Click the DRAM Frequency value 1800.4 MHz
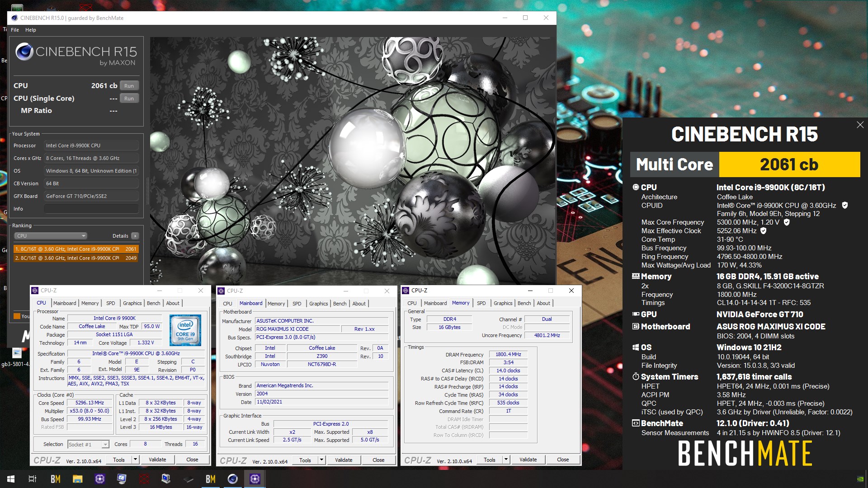 click(x=508, y=355)
